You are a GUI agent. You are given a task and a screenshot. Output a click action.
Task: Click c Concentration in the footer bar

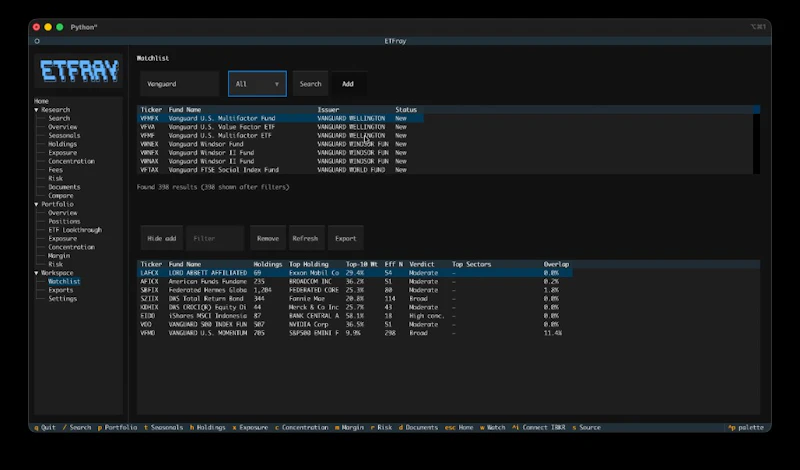(x=302, y=428)
